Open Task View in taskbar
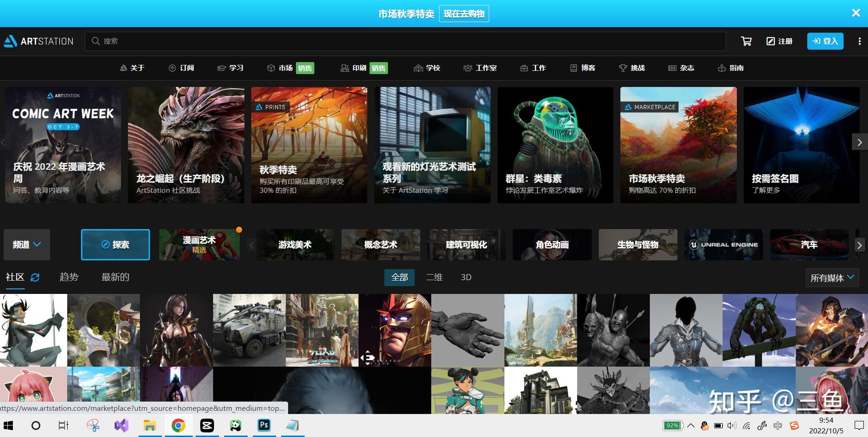 (64, 425)
